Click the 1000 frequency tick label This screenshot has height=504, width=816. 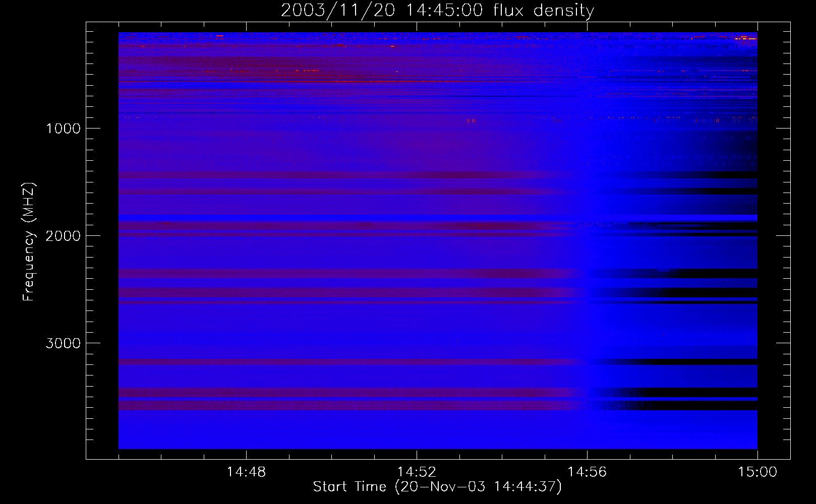pos(63,129)
